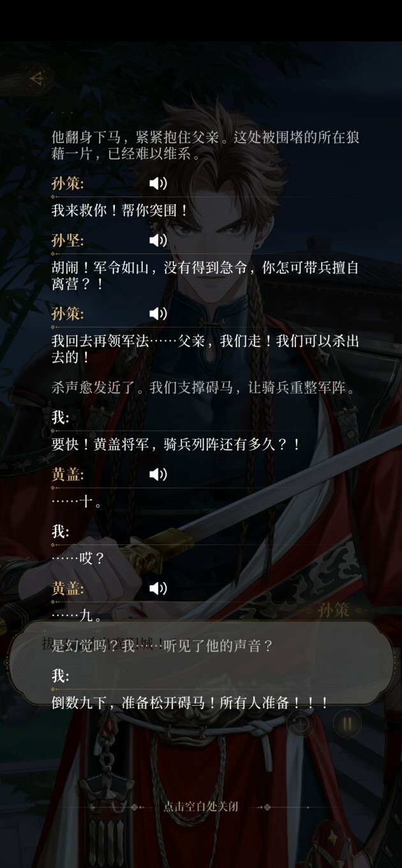Select the 孙坚 speaker name label
This screenshot has height=868, width=402.
click(67, 240)
